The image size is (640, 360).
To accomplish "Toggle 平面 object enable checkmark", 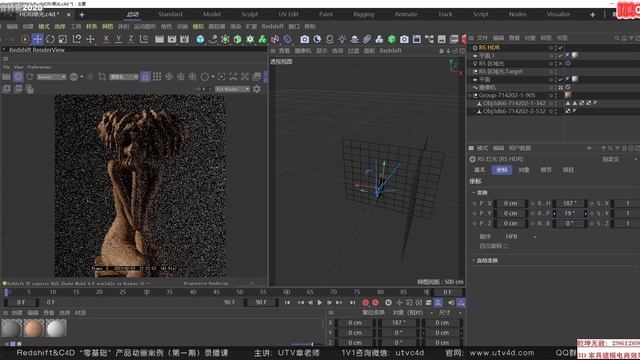I will pos(561,80).
